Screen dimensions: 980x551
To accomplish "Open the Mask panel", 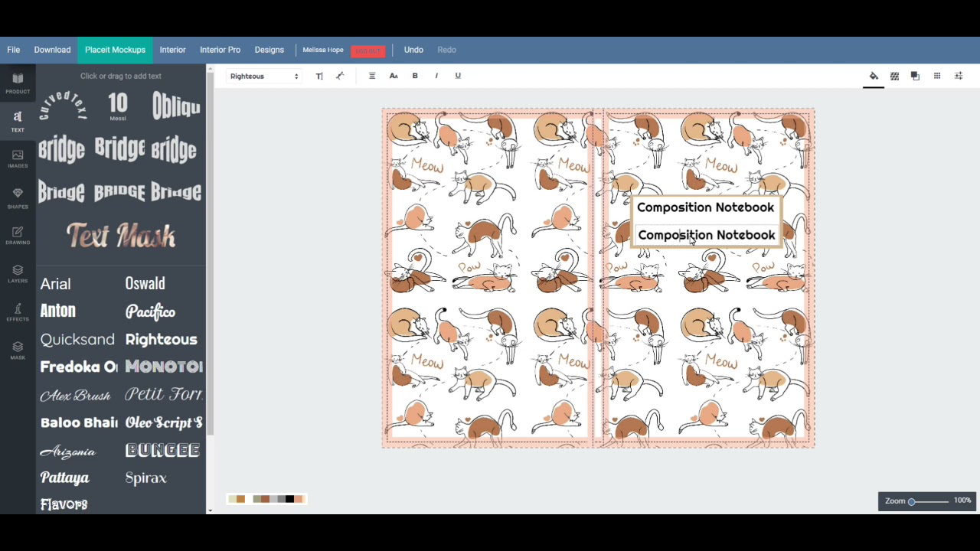I will (x=18, y=350).
